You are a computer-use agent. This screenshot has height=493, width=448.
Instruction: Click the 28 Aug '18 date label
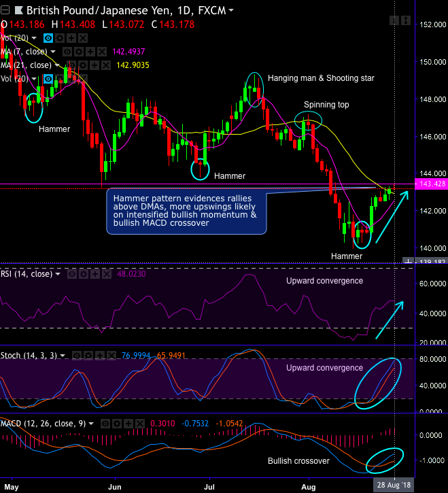(394, 485)
